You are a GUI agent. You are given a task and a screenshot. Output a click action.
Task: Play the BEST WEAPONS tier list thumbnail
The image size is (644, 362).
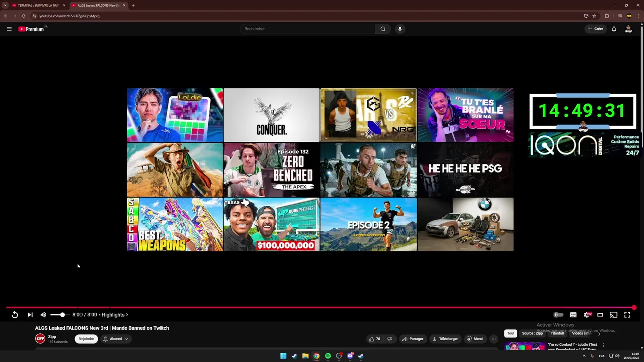(x=175, y=224)
